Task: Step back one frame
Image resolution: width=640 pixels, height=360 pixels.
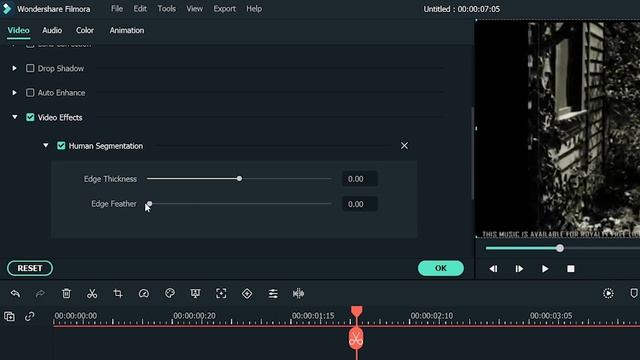Action: pos(493,269)
